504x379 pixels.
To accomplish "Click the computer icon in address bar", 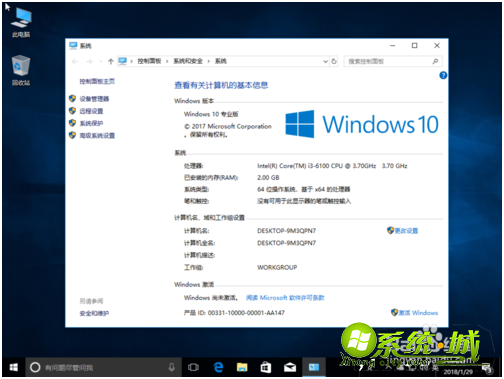I will point(123,61).
